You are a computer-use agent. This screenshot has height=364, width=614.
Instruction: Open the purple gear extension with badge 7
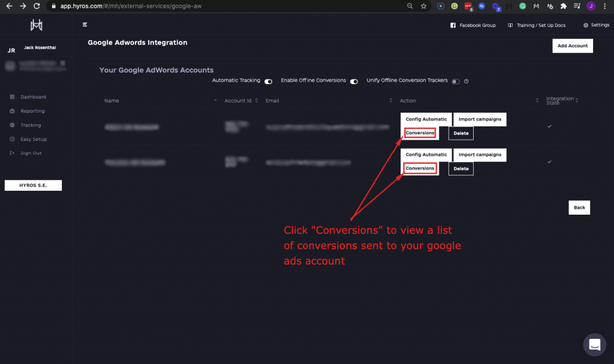click(x=496, y=6)
